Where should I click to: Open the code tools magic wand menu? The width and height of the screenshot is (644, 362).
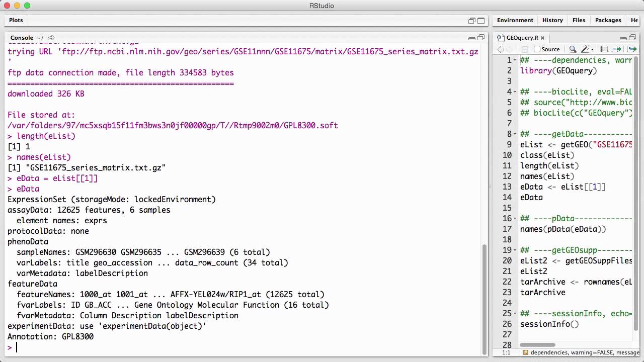tap(587, 49)
